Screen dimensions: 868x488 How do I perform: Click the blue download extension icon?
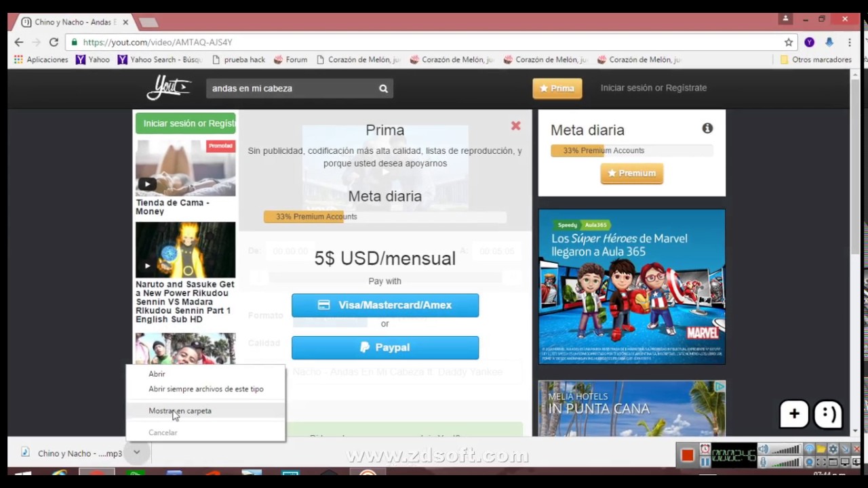coord(829,42)
